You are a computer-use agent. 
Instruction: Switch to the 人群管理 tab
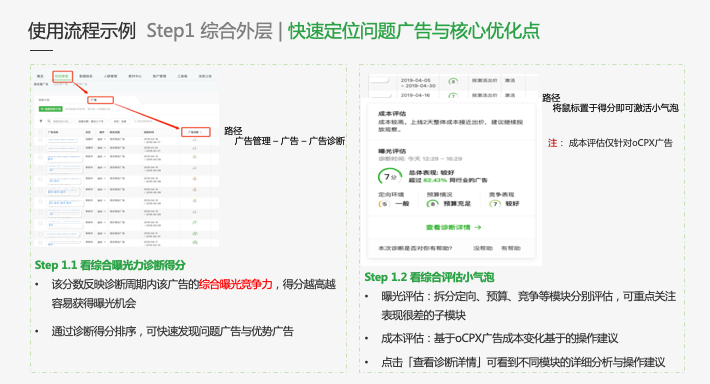click(x=110, y=76)
